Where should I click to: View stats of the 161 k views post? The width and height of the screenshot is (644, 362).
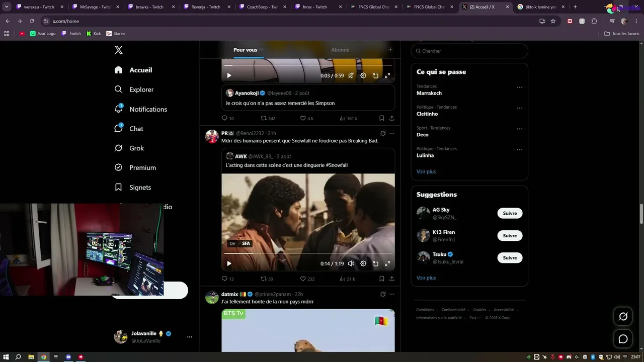click(348, 118)
